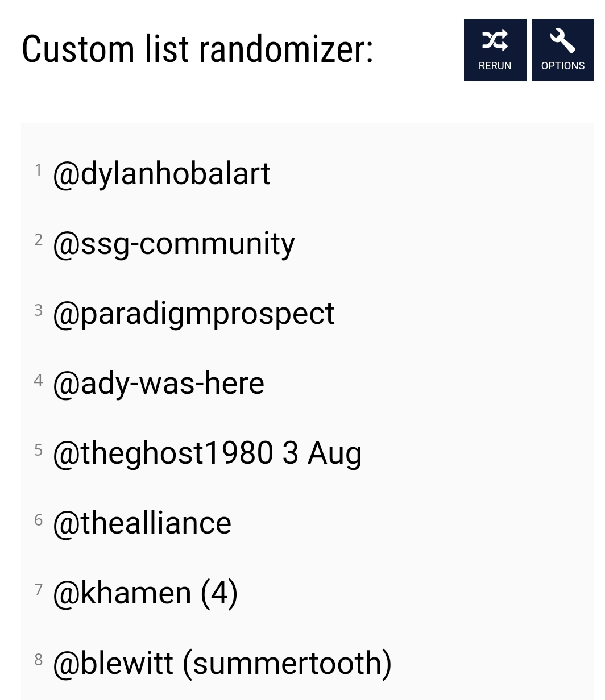
Task: Click rank number 2 in list
Action: pos(38,240)
